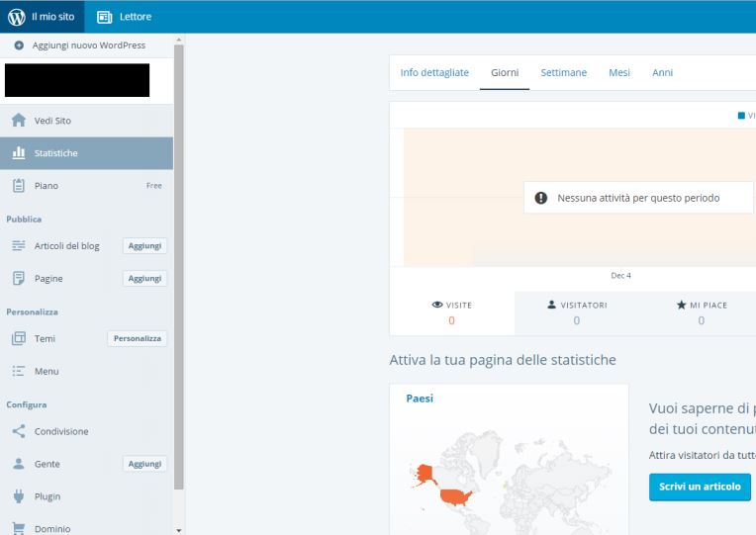756x535 pixels.
Task: Click the Dominio cart icon
Action: [18, 529]
